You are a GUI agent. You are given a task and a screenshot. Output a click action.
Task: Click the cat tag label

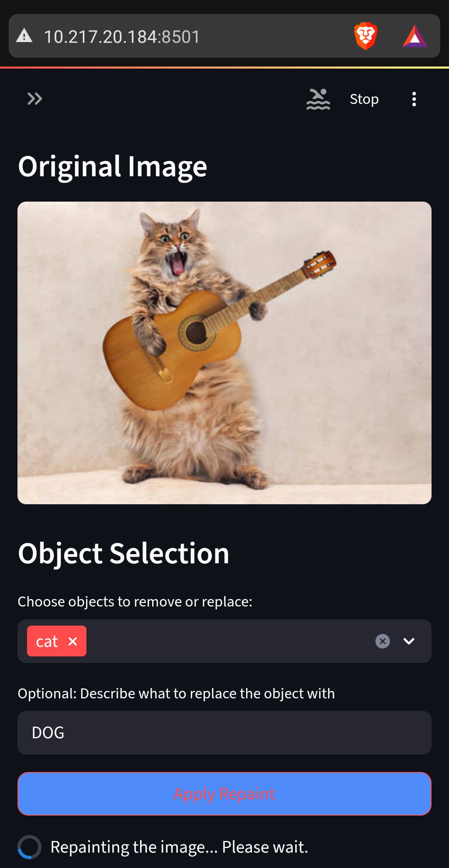(x=47, y=641)
